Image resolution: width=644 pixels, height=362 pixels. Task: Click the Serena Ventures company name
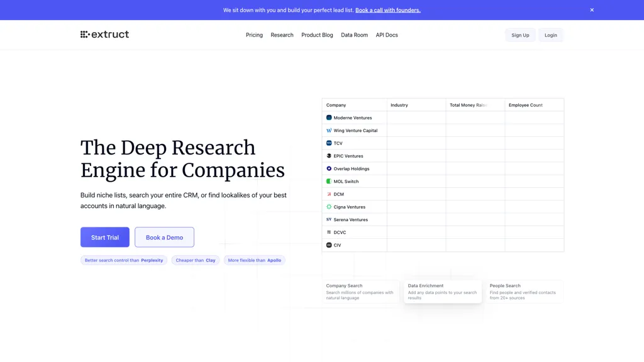(350, 219)
